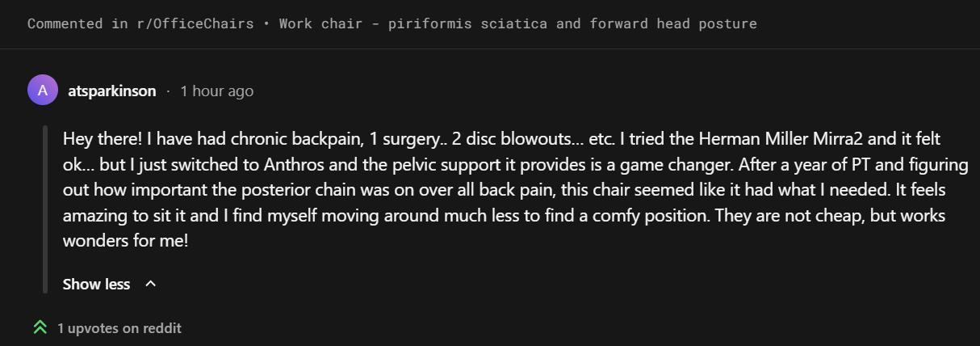Screen dimensions: 980x346
Task: Click the green double-arrow upvote icon
Action: 40,328
